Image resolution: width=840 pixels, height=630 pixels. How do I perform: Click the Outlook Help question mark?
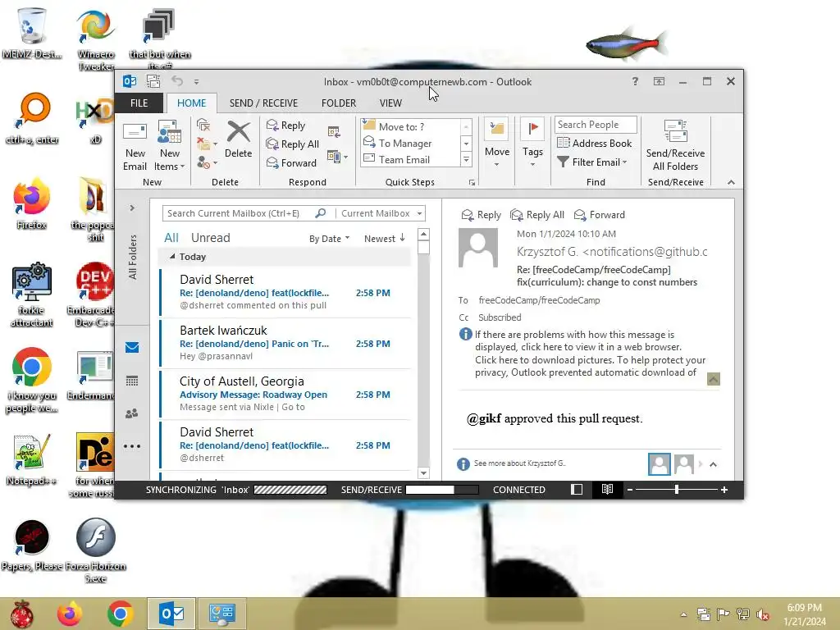pyautogui.click(x=635, y=81)
